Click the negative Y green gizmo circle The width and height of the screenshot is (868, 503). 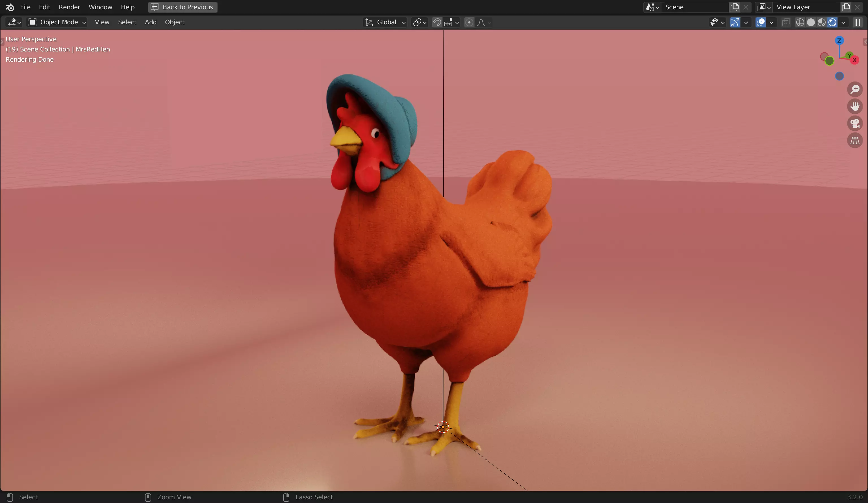[829, 61]
